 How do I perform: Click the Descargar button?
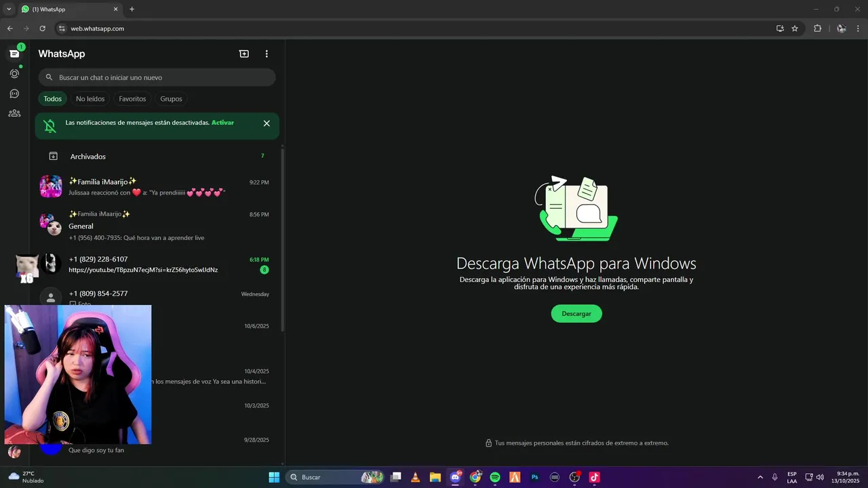click(576, 314)
